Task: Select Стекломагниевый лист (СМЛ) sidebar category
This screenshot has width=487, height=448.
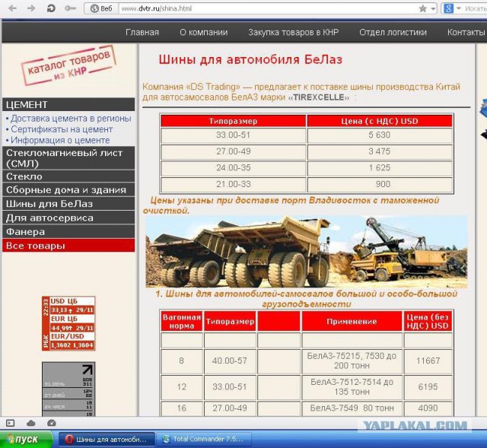Action: [68, 158]
